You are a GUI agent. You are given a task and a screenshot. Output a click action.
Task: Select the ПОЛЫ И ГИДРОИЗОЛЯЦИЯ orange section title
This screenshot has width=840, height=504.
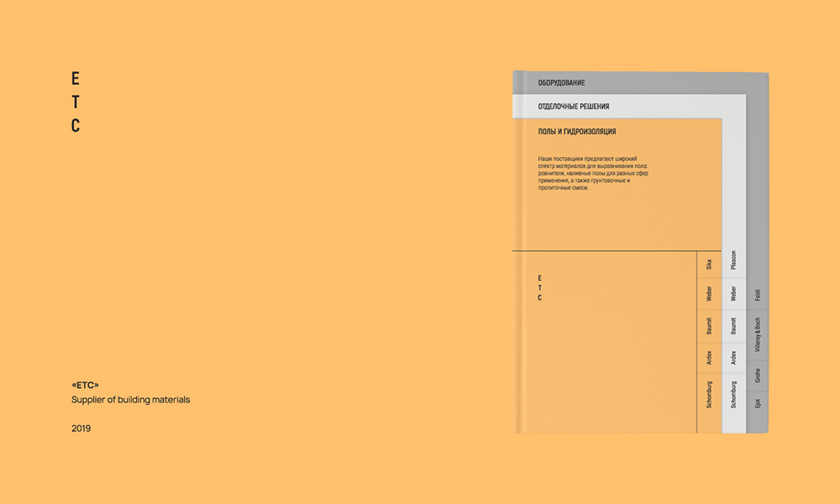click(577, 132)
